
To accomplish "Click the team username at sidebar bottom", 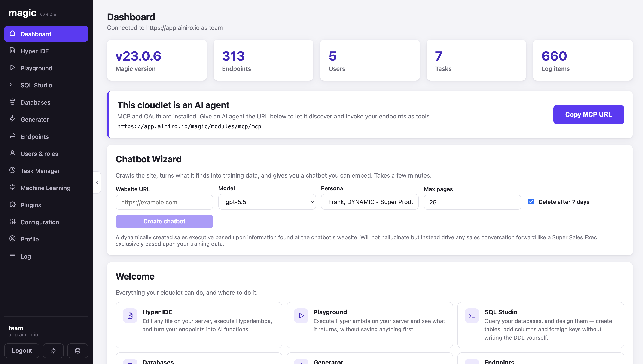I will coord(16,328).
